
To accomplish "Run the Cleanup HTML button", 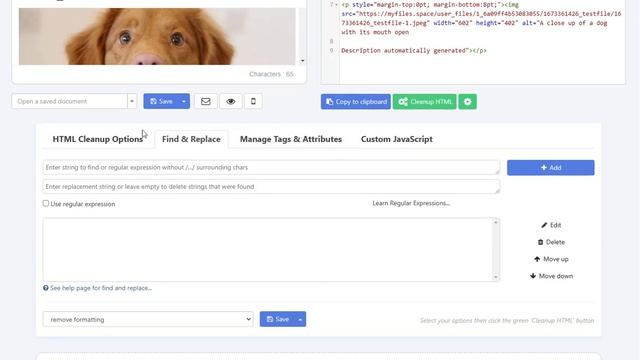I will pyautogui.click(x=424, y=102).
